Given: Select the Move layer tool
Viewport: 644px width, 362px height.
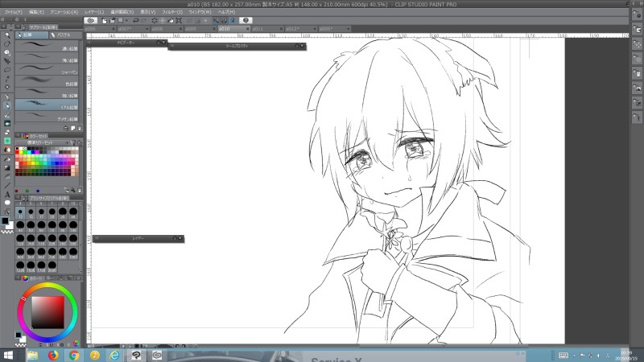Looking at the screenshot, I should tap(7, 61).
